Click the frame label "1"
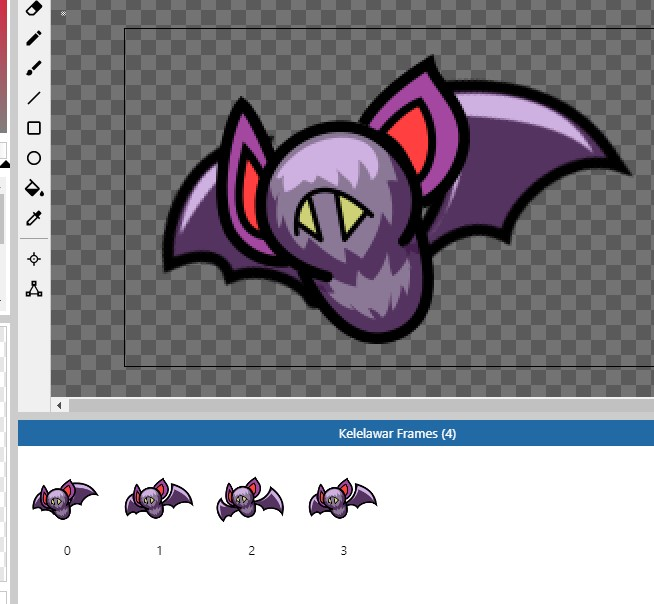 [159, 551]
